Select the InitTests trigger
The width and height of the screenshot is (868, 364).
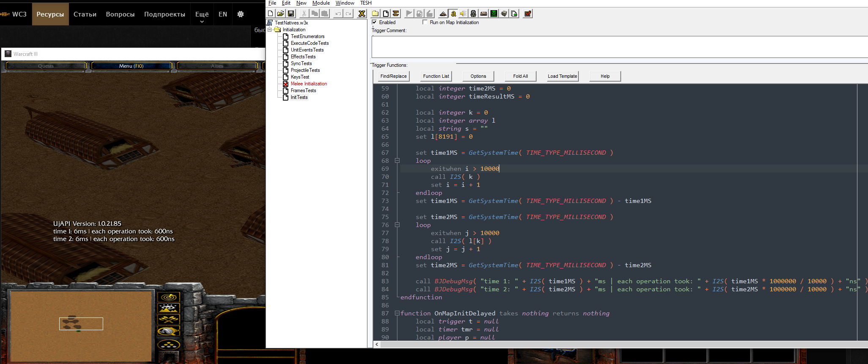click(x=299, y=97)
